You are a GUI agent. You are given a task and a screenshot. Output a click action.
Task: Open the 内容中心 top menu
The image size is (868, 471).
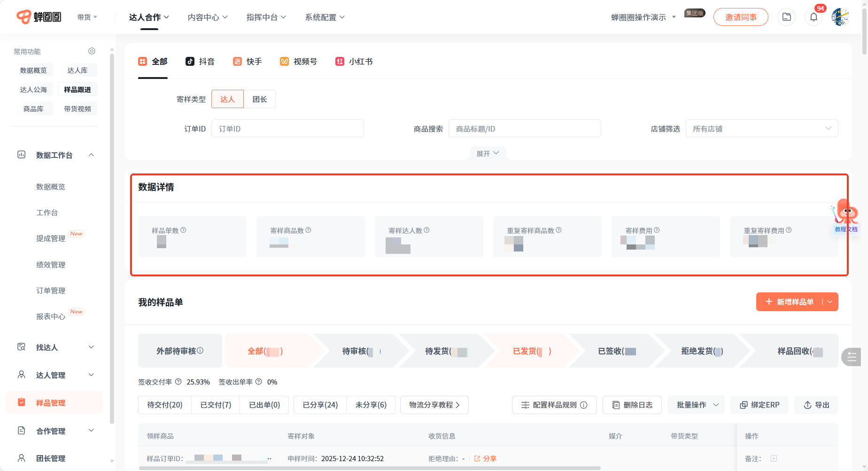(x=208, y=17)
